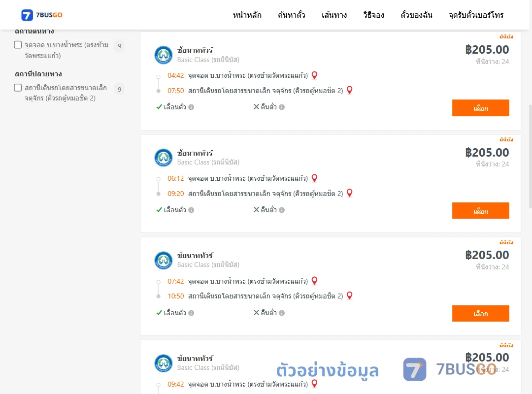Click the 09:20 arrival time text

(176, 194)
